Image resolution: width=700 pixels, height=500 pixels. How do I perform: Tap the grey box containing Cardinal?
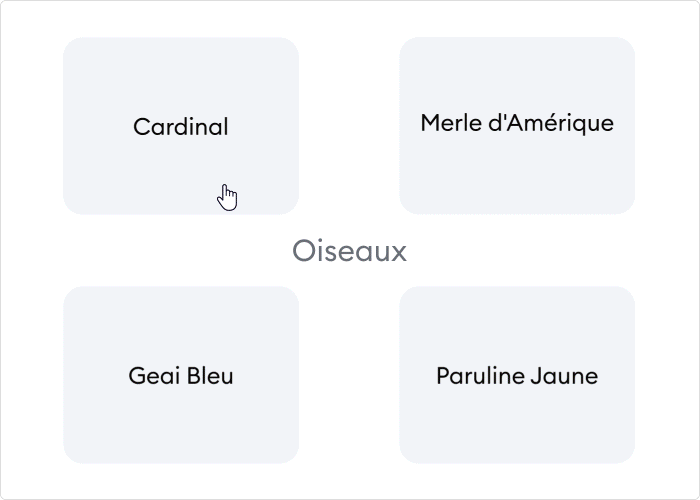point(181,126)
